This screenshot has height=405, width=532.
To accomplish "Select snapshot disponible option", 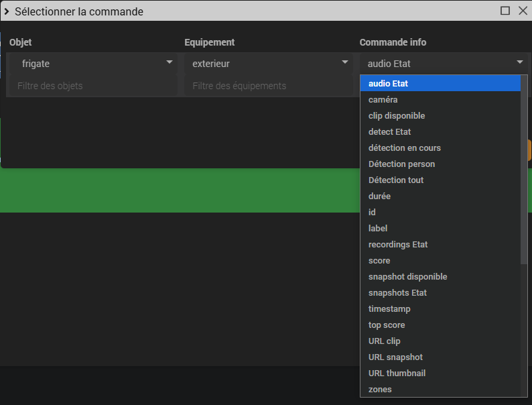I will (440, 277).
